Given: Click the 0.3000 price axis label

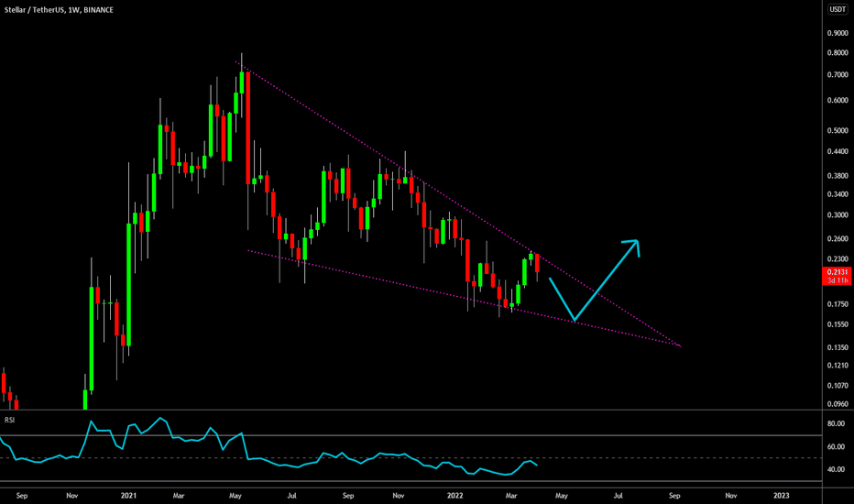Looking at the screenshot, I should click(x=838, y=215).
